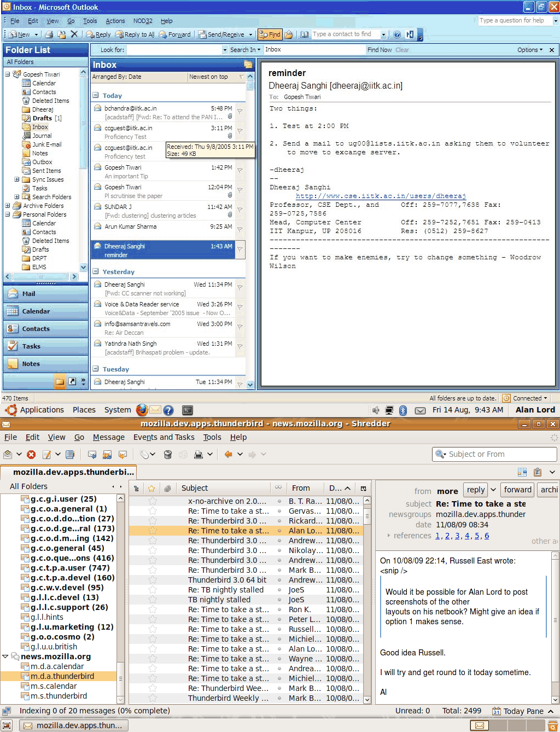Star the 'x-no-archive on 2.0' message
Screen dimensions: 560x732
tap(153, 501)
